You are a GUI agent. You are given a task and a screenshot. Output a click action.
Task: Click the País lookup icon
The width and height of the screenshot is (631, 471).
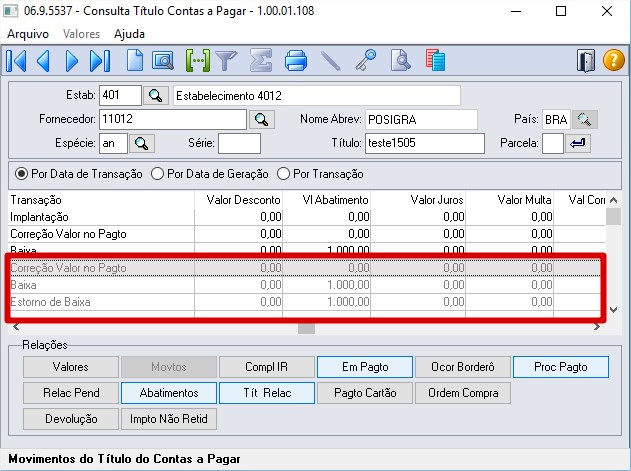tap(585, 120)
